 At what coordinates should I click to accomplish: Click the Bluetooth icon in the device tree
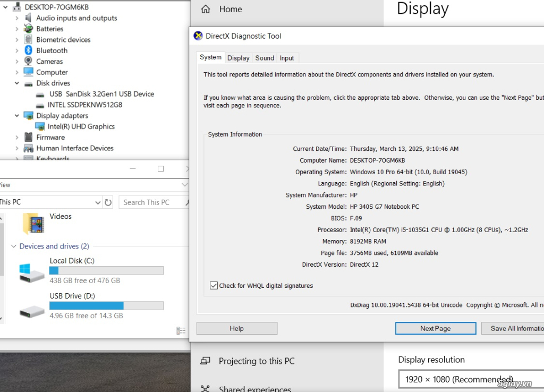[x=29, y=50]
